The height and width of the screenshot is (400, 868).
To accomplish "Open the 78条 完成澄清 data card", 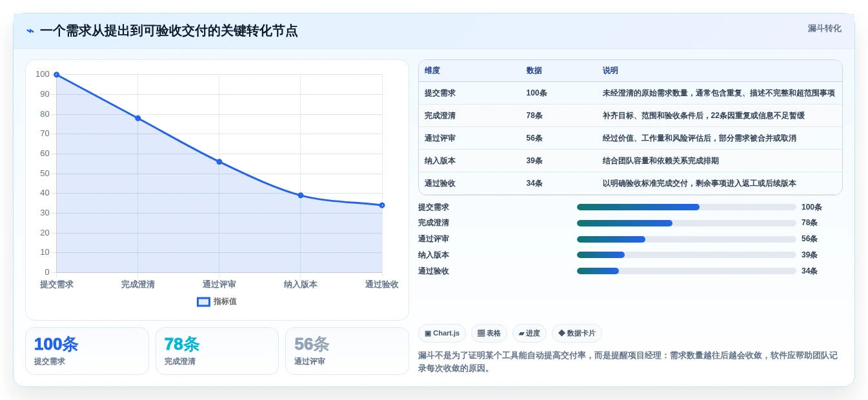I will point(217,351).
